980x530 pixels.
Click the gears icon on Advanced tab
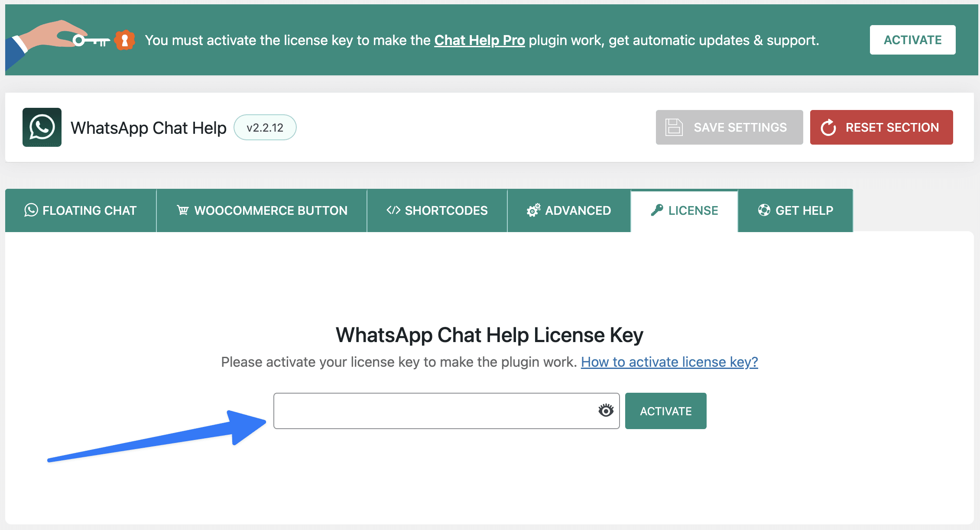pos(534,210)
